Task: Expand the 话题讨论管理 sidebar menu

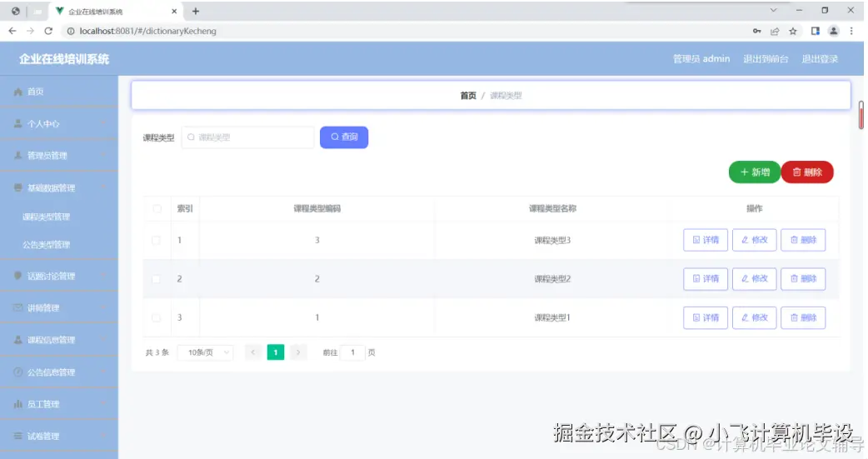Action: 59,276
